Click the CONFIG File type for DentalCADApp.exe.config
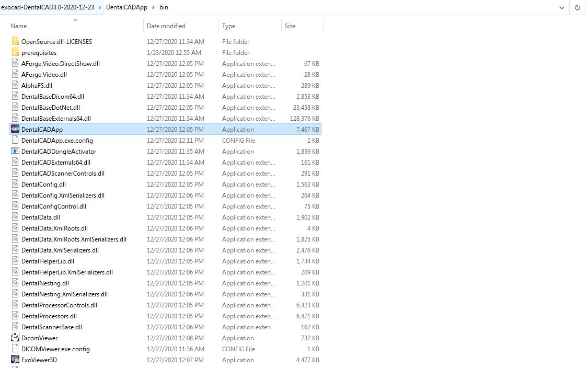This screenshot has height=368, width=588. (238, 140)
